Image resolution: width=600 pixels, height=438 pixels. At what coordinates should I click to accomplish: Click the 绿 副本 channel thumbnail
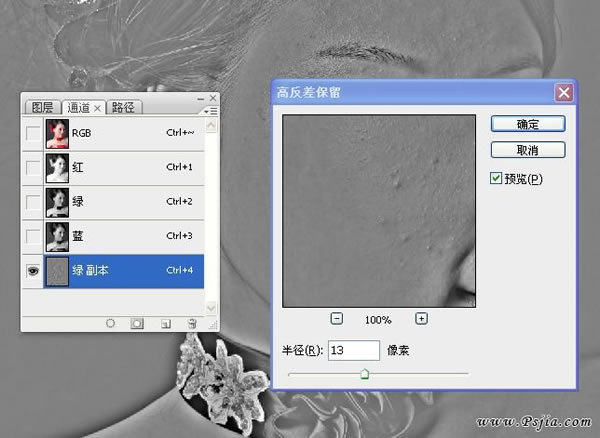tap(57, 271)
